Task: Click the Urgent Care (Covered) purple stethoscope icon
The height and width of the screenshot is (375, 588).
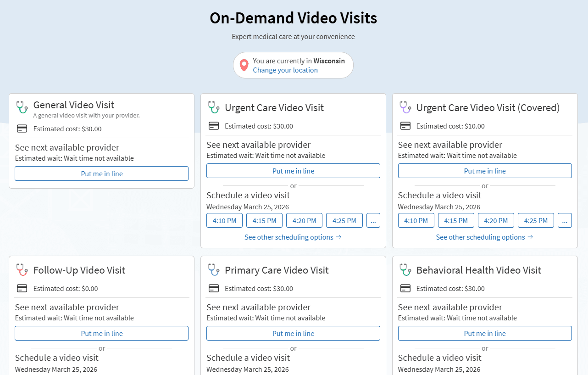Action: pos(405,107)
